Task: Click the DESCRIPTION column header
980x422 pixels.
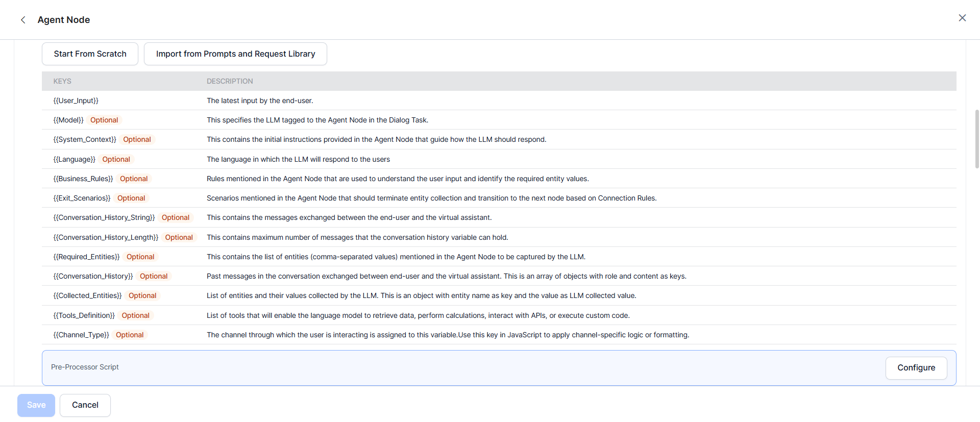Action: point(230,82)
